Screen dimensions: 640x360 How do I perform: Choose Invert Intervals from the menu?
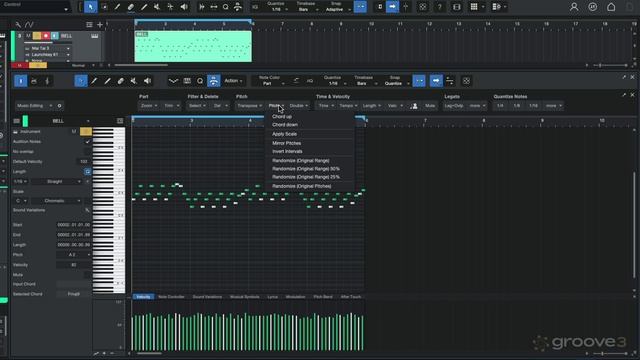tap(287, 151)
